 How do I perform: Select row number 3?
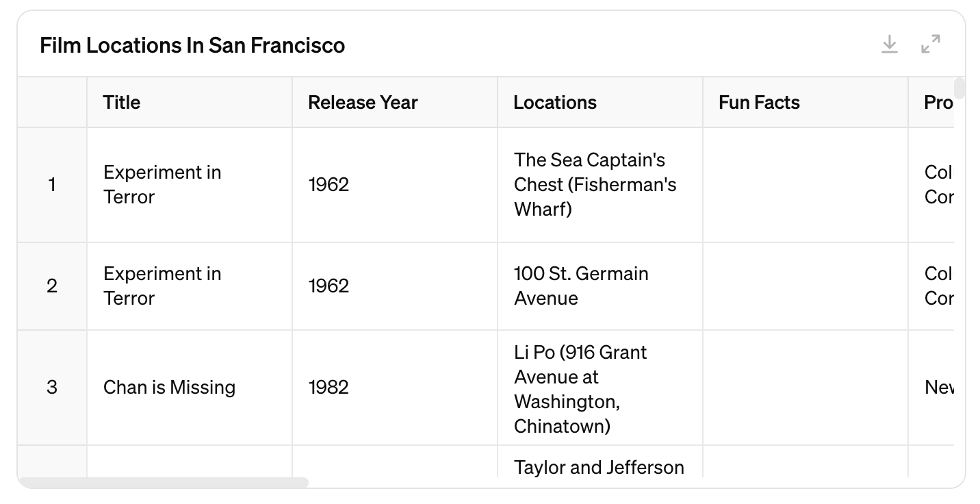pos(52,388)
